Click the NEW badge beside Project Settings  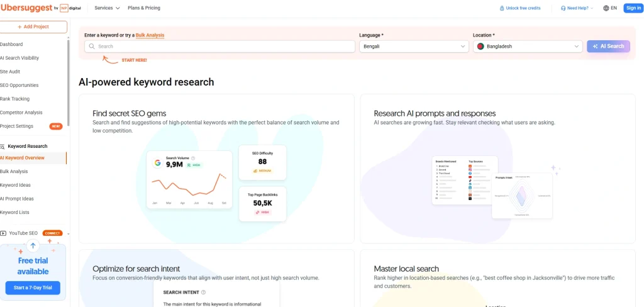[x=56, y=126]
